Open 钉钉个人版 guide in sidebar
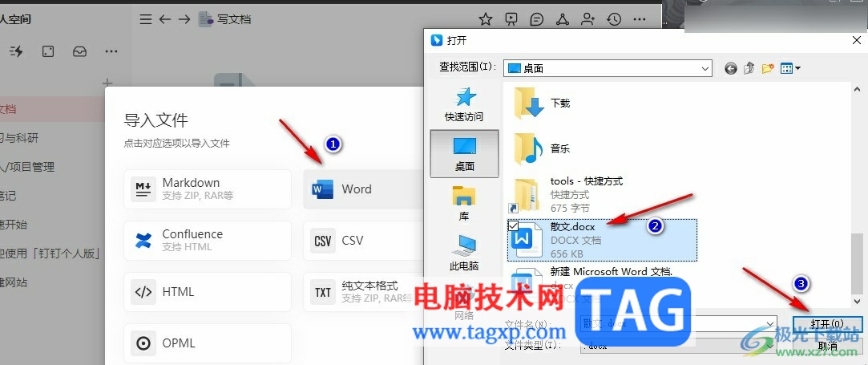 [50, 253]
